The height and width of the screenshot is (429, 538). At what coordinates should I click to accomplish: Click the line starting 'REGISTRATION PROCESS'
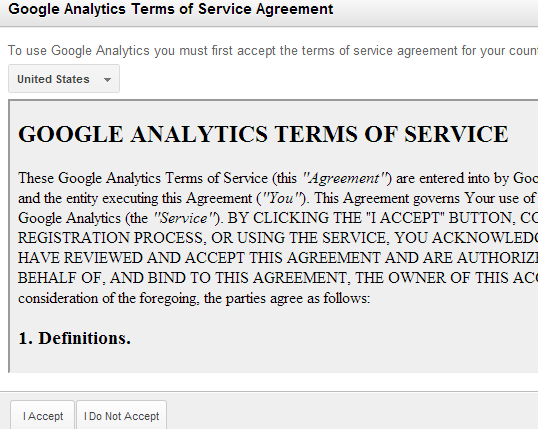(278, 238)
